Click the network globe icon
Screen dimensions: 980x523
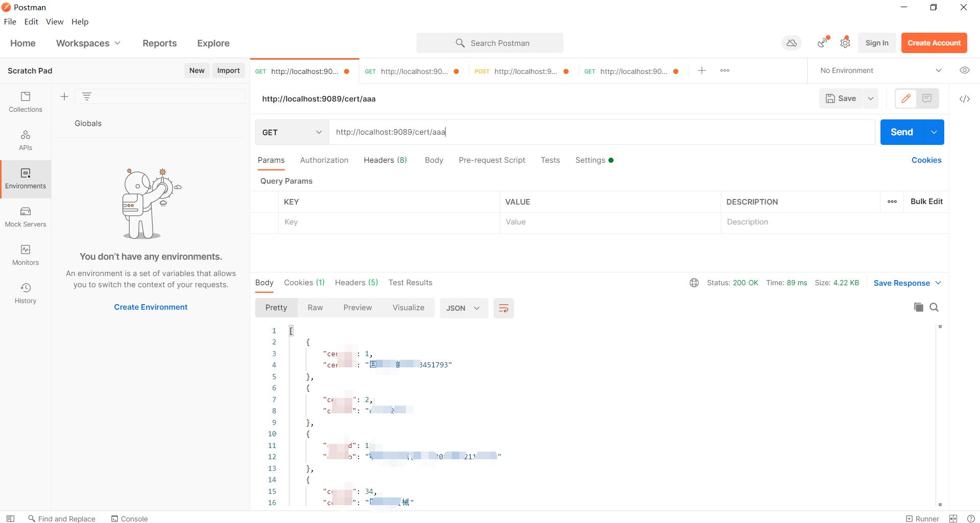[694, 283]
